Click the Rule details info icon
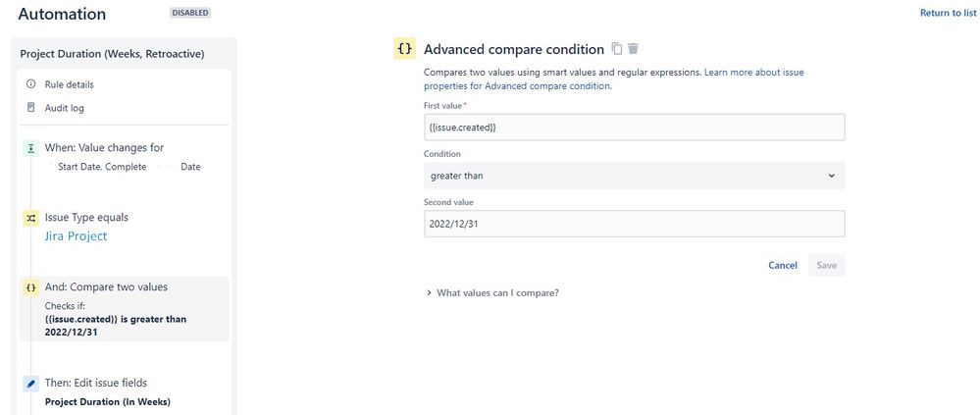Viewport: 980px width, 415px height. 30,83
